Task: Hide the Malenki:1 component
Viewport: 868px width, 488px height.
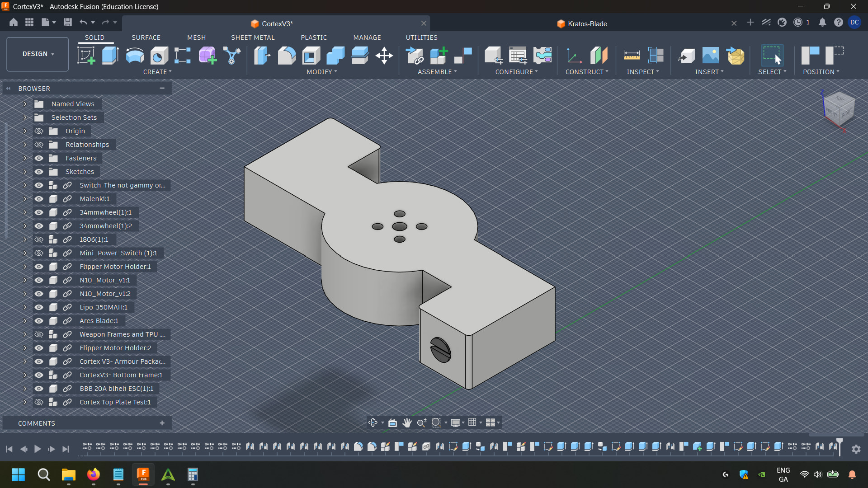Action: tap(39, 199)
